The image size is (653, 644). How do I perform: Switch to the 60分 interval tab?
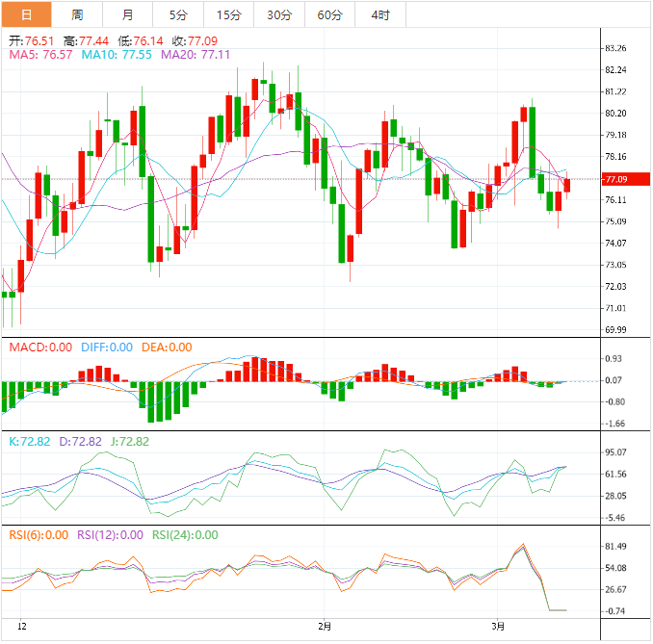pos(330,14)
